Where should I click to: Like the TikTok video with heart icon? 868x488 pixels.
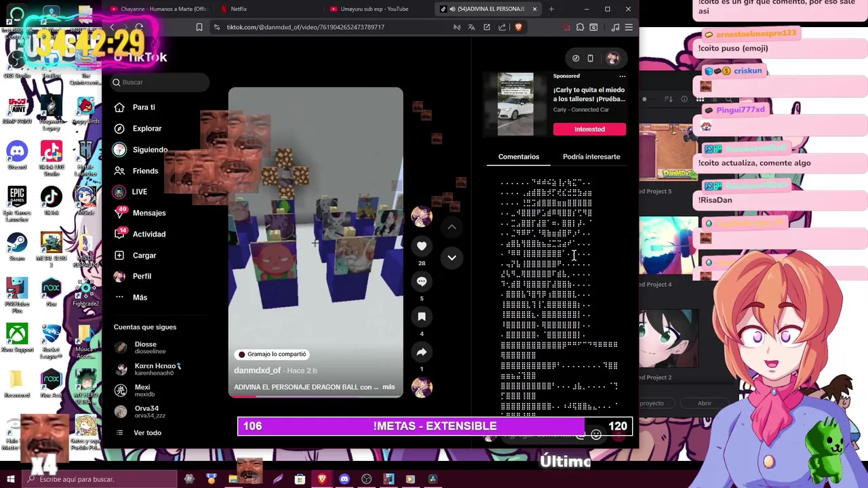(x=422, y=246)
